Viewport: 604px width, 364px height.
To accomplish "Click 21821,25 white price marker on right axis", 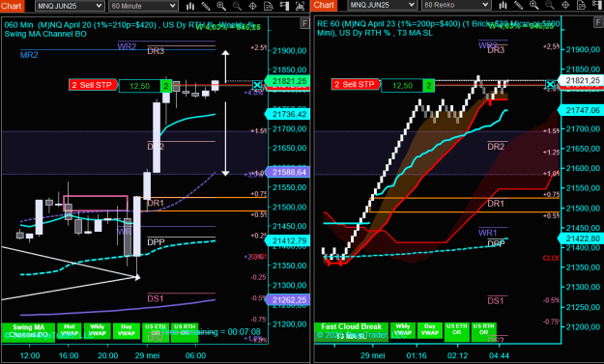I will (x=581, y=80).
